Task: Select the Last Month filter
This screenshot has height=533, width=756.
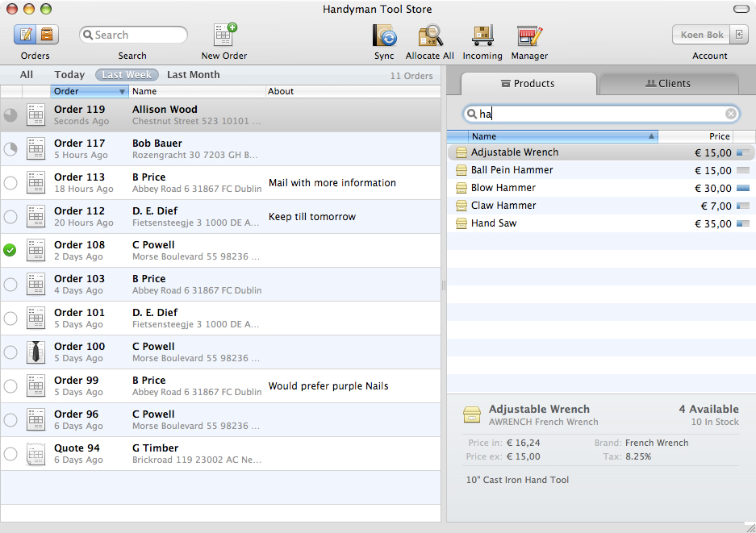Action: tap(193, 75)
